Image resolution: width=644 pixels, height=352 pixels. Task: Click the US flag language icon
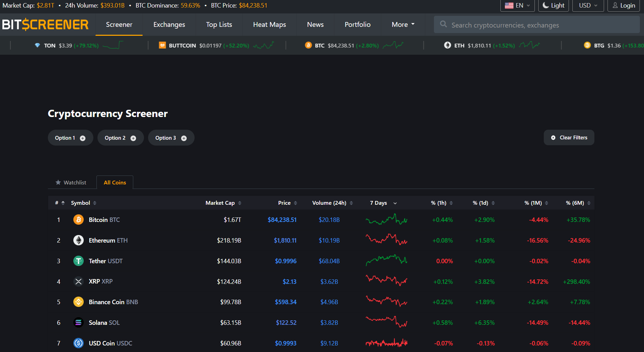pos(509,6)
